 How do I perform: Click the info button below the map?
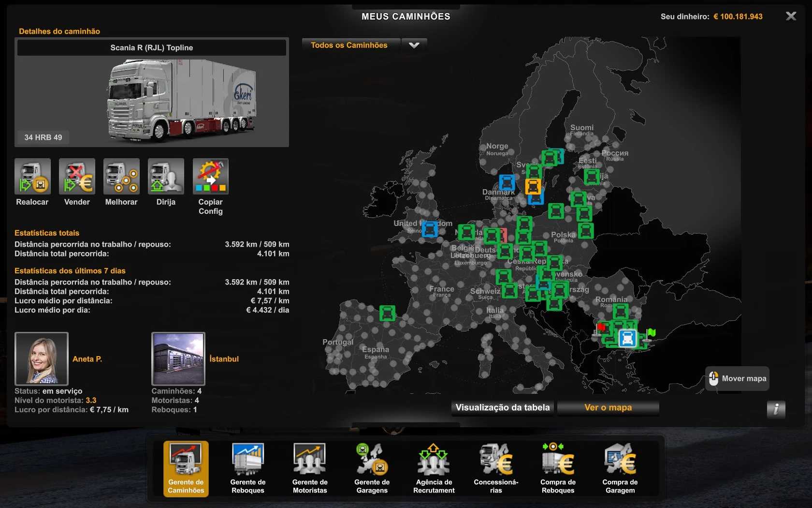coord(776,409)
